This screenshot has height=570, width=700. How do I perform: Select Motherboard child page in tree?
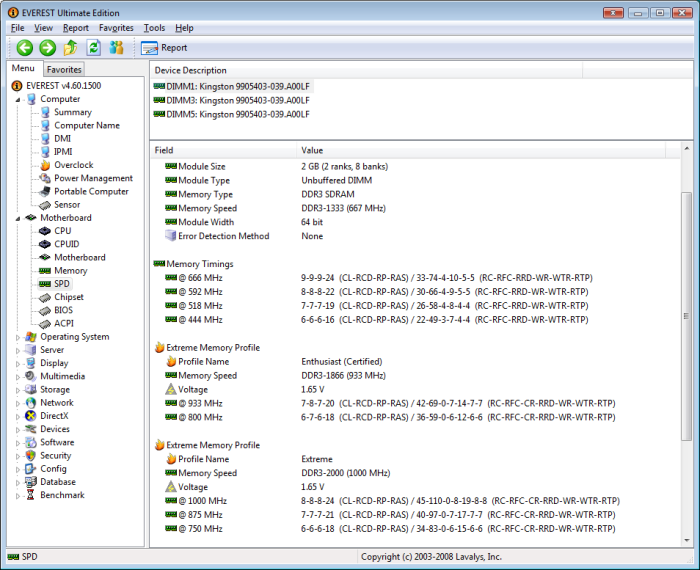tap(79, 258)
